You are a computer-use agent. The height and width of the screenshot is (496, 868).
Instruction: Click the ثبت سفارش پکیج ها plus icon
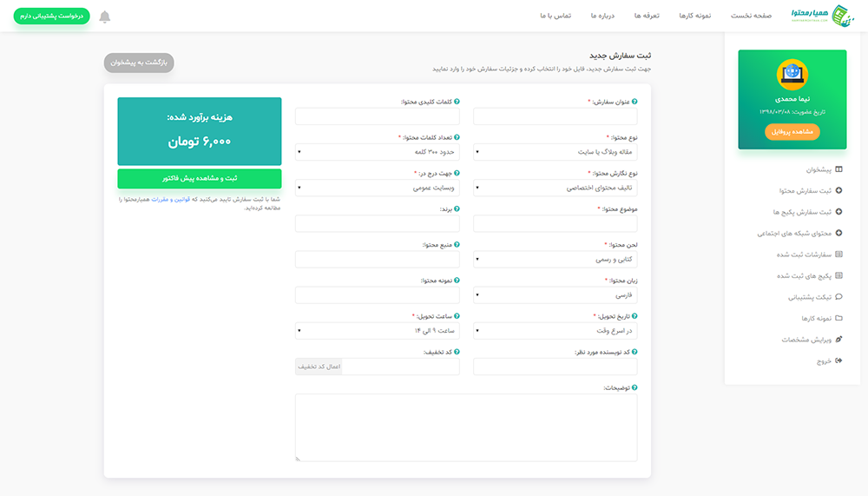[x=838, y=212]
